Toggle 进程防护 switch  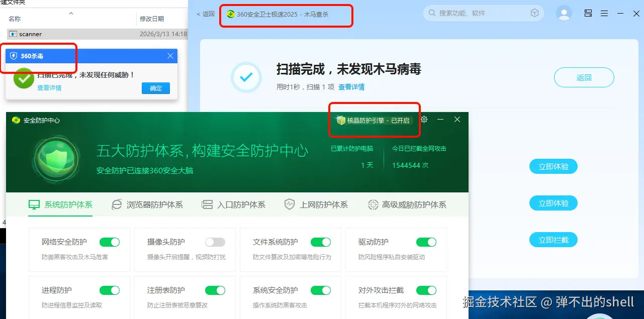pos(110,290)
